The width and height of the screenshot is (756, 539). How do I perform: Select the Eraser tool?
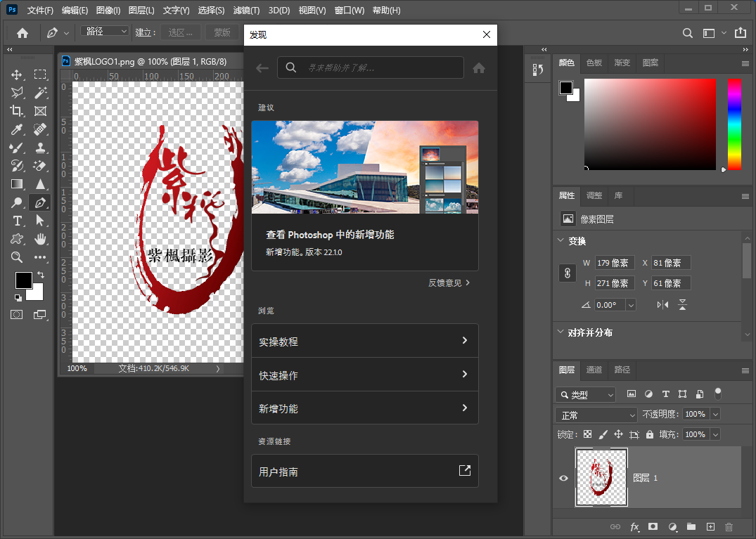coord(41,166)
